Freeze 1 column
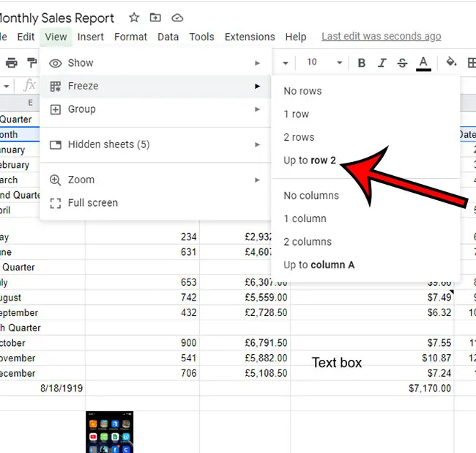The image size is (476, 453). click(305, 218)
